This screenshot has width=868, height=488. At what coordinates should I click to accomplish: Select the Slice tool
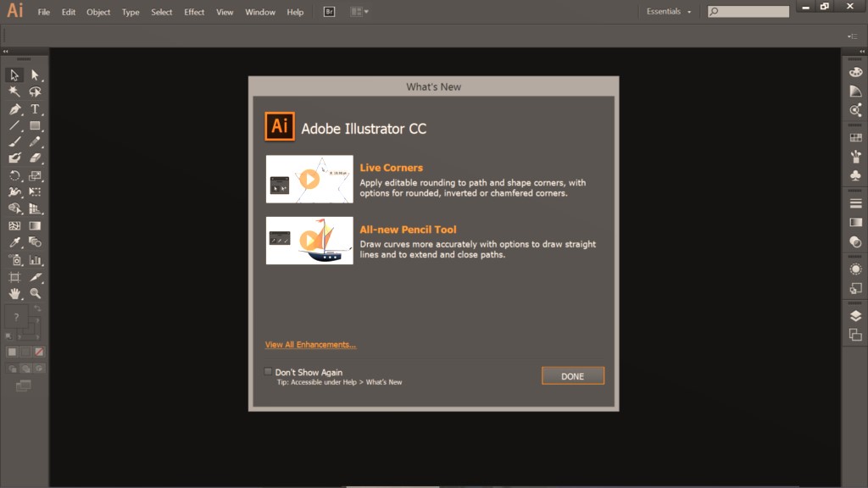pos(35,277)
